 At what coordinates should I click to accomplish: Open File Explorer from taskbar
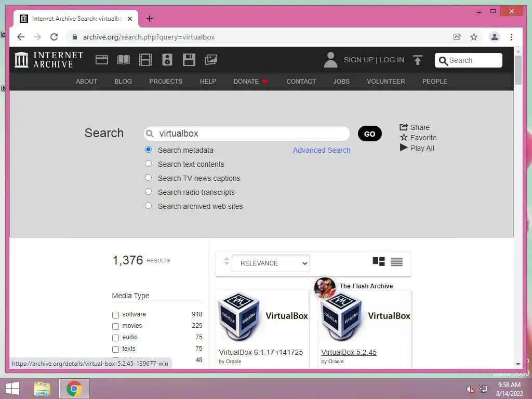pos(42,389)
